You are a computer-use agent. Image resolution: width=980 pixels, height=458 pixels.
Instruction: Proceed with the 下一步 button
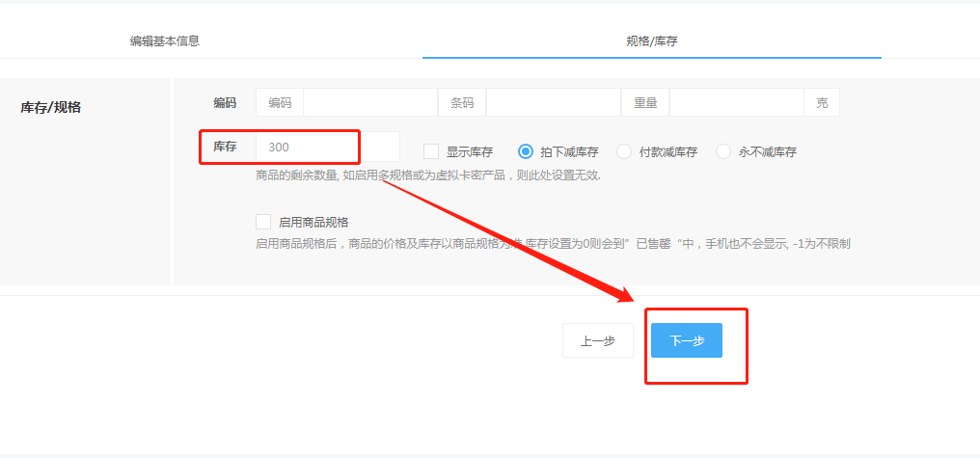(x=686, y=340)
